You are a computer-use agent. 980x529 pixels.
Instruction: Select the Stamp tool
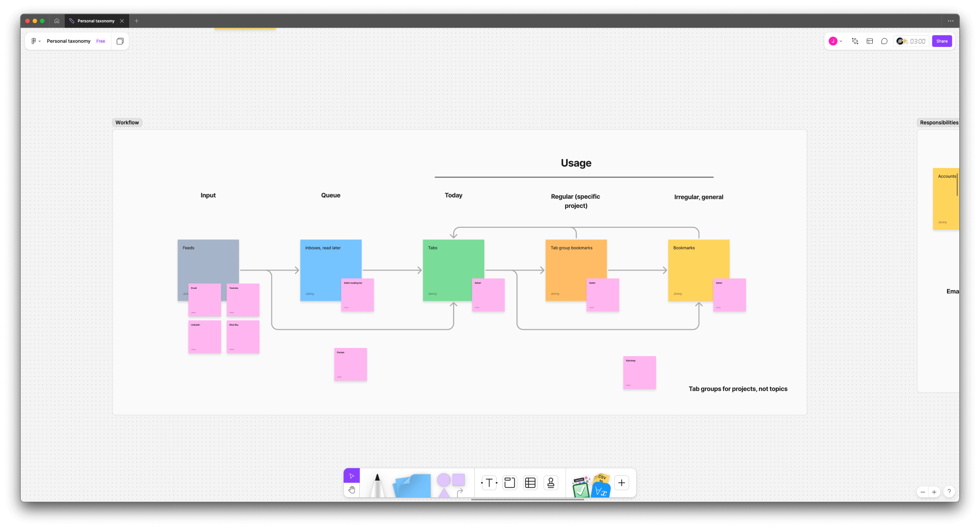click(551, 483)
